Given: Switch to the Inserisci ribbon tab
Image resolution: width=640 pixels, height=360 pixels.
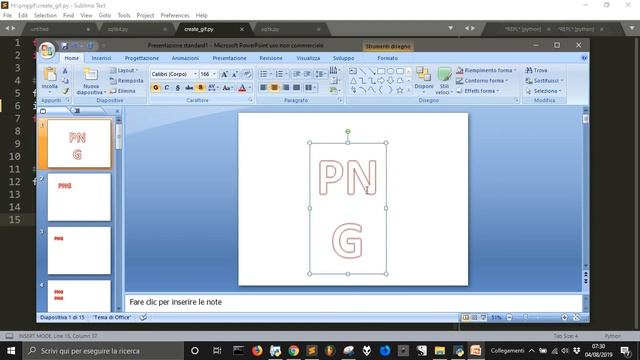Looking at the screenshot, I should (101, 58).
